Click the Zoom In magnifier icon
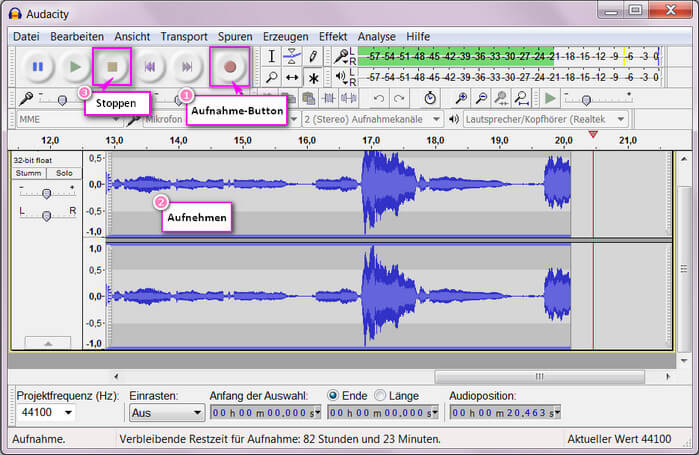699x455 pixels. pos(461,98)
